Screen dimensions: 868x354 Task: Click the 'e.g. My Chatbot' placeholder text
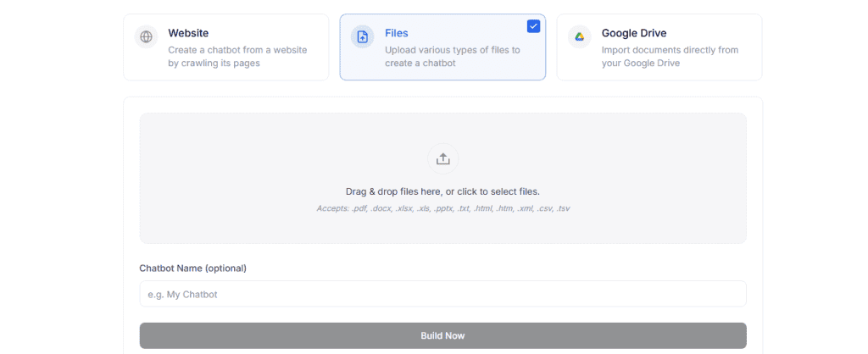(x=183, y=294)
